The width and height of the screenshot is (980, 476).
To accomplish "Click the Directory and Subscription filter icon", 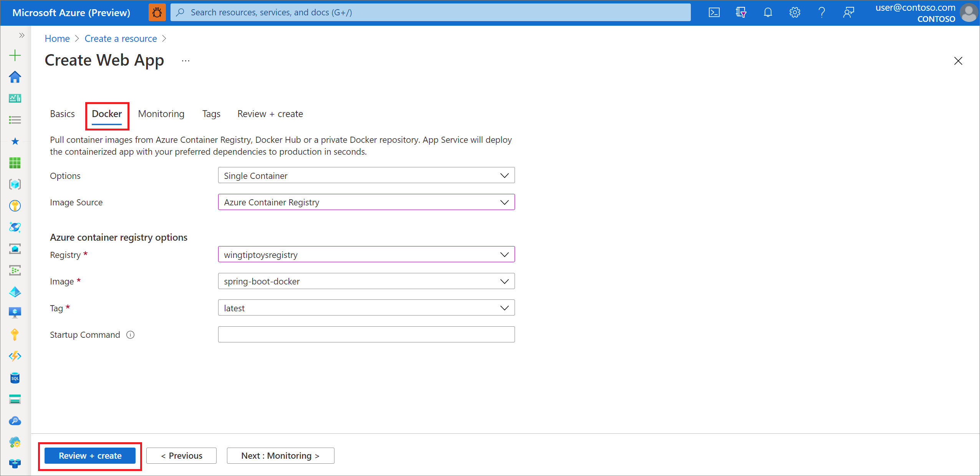I will [x=740, y=11].
